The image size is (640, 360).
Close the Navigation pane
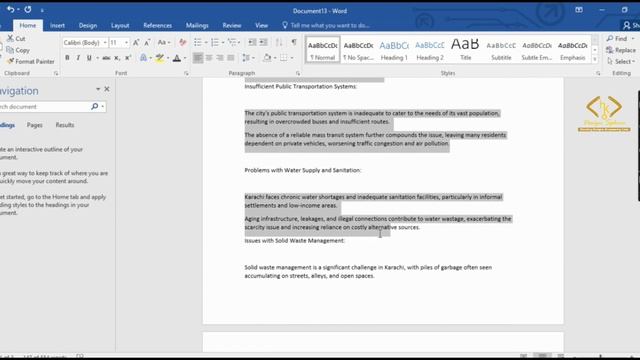click(107, 89)
